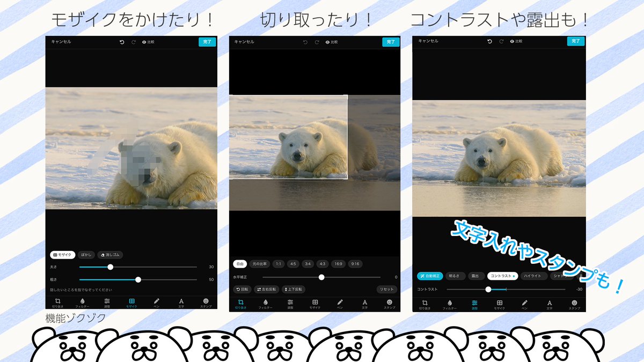Viewport: 644px width, 362px height.
Task: Tap highlighted モザイク tab icon in mosaic screen
Action: [131, 303]
